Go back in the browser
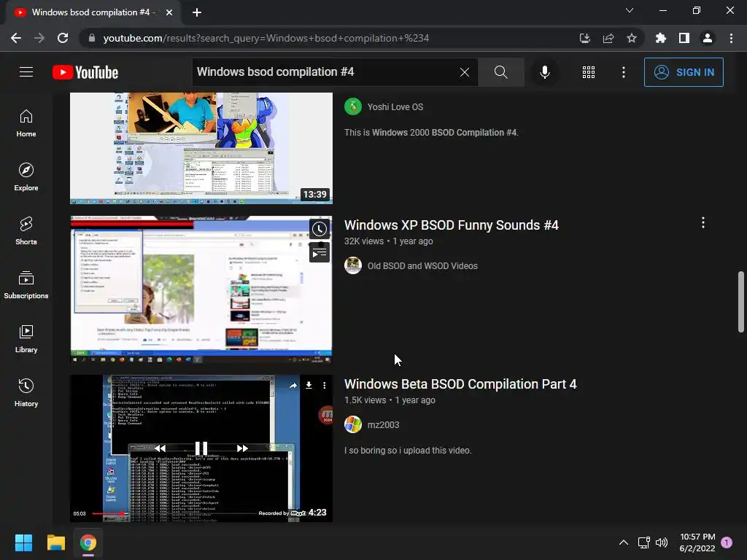Viewport: 747px width, 560px height. (x=16, y=38)
